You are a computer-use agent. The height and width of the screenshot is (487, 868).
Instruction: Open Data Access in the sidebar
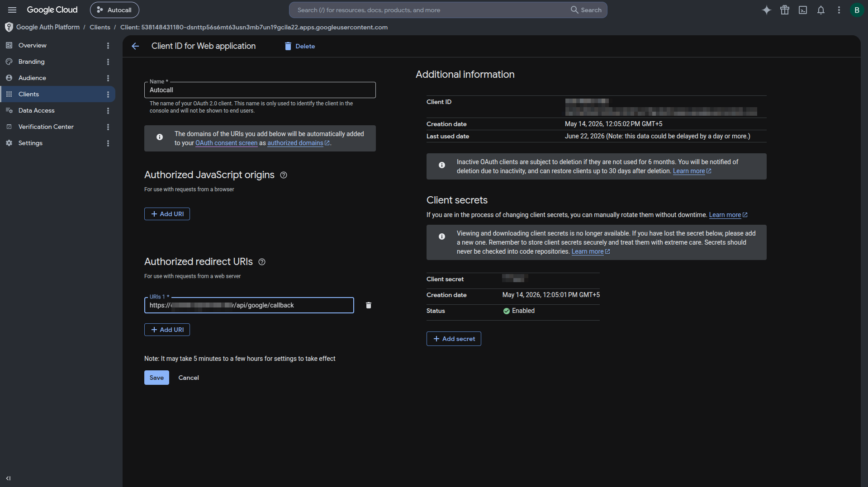tap(36, 110)
